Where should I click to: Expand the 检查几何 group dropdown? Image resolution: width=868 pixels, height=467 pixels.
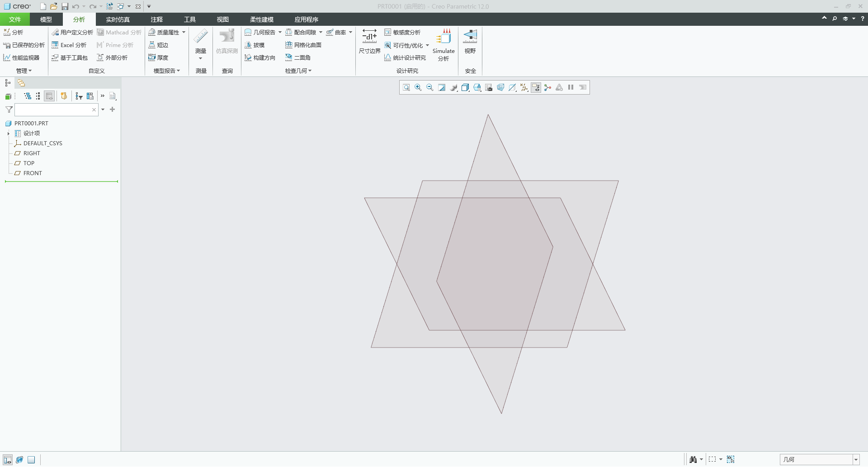(298, 71)
